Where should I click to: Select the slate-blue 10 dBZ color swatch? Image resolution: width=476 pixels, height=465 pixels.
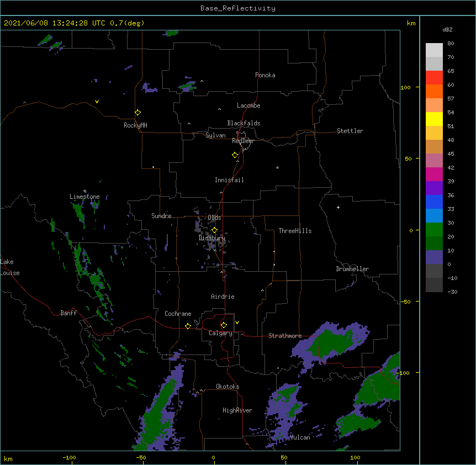[434, 257]
